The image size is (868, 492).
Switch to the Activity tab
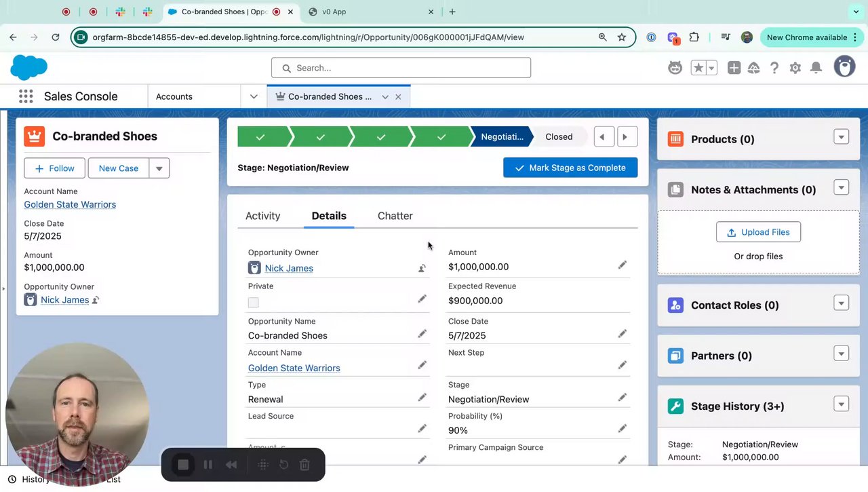[x=262, y=216]
